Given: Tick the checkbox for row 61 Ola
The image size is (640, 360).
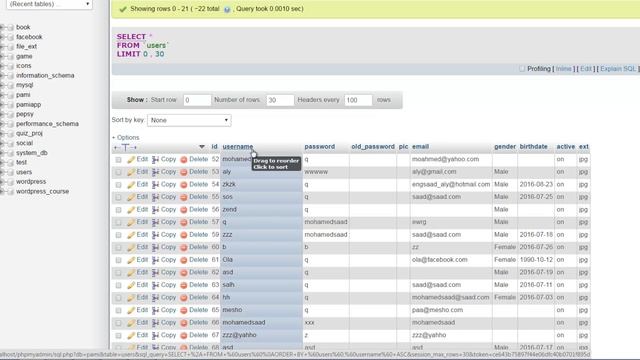Looking at the screenshot, I should 118,260.
